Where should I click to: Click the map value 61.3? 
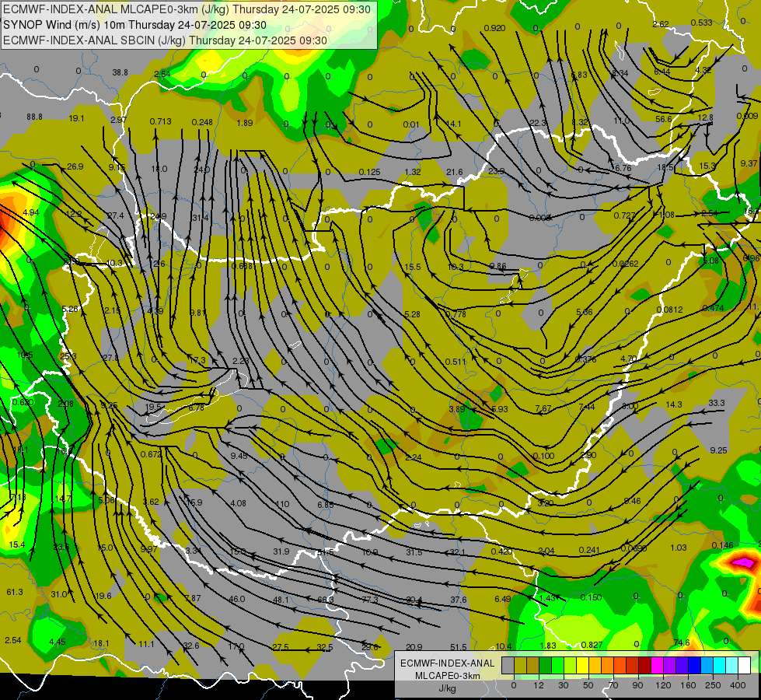(15, 592)
